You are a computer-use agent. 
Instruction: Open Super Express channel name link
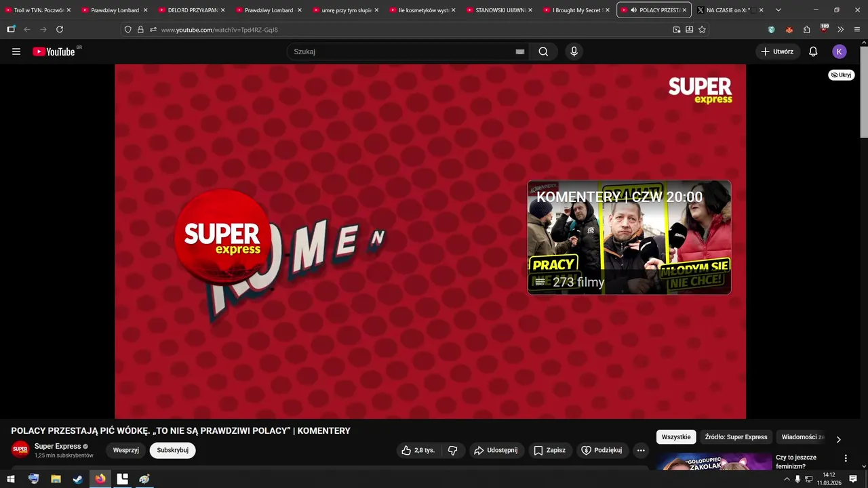coord(58,446)
